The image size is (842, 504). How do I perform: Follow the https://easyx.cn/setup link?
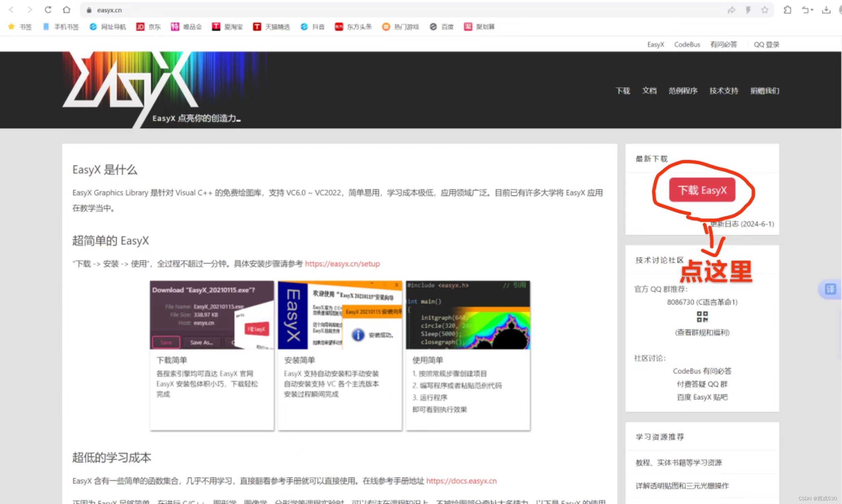coord(342,264)
